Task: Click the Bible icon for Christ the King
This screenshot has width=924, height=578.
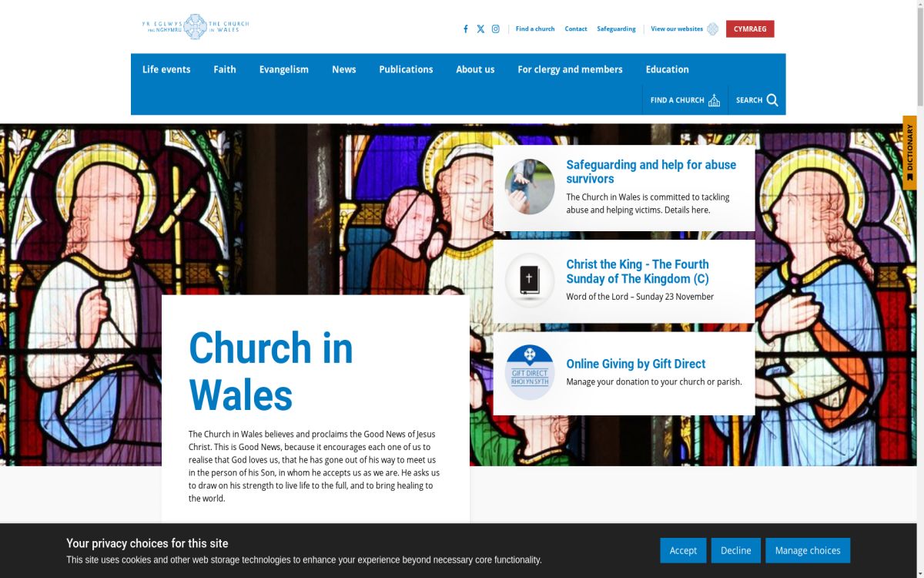Action: 530,280
